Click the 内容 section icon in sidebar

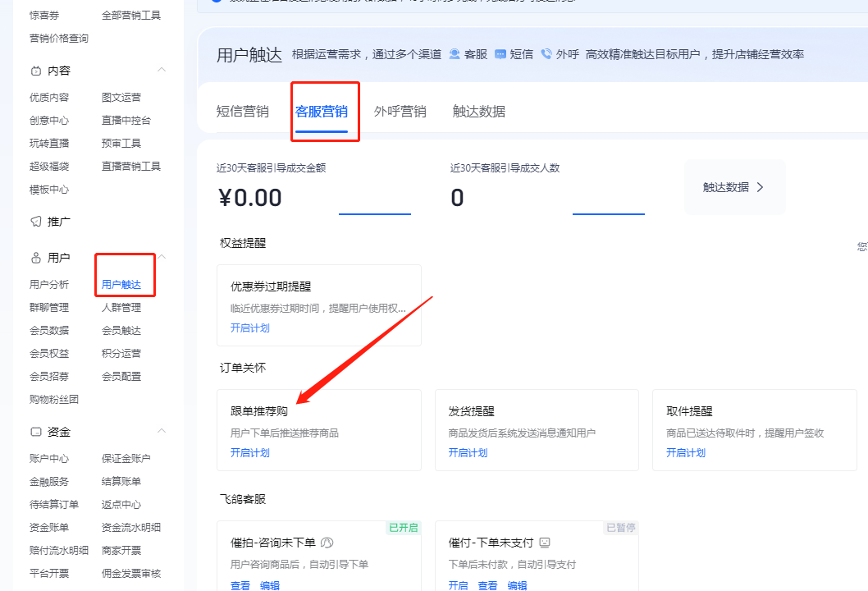point(34,71)
